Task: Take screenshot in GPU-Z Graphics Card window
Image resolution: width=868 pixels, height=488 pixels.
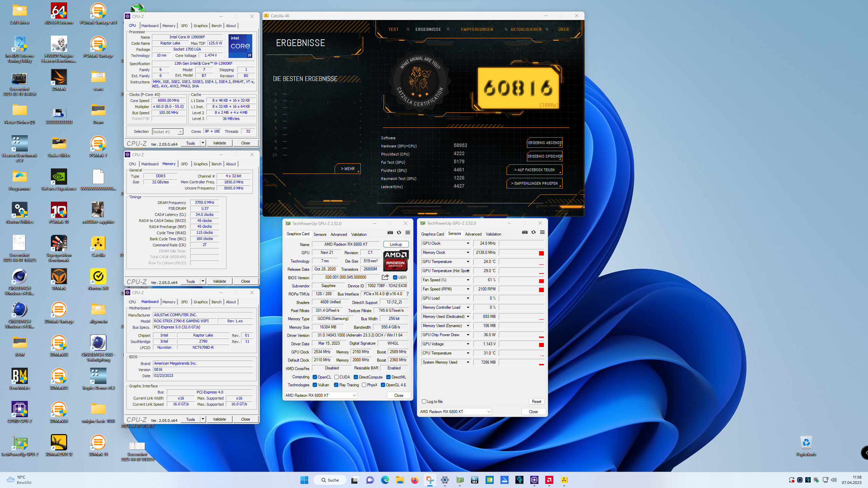Action: pos(390,232)
